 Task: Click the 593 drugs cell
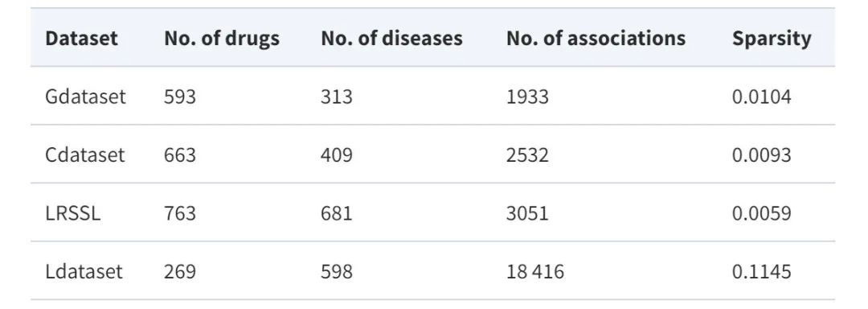click(x=180, y=97)
